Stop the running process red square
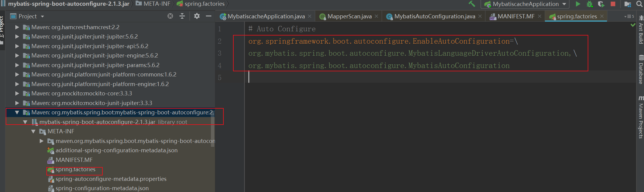Image resolution: width=644 pixels, height=192 pixels. 613,4
